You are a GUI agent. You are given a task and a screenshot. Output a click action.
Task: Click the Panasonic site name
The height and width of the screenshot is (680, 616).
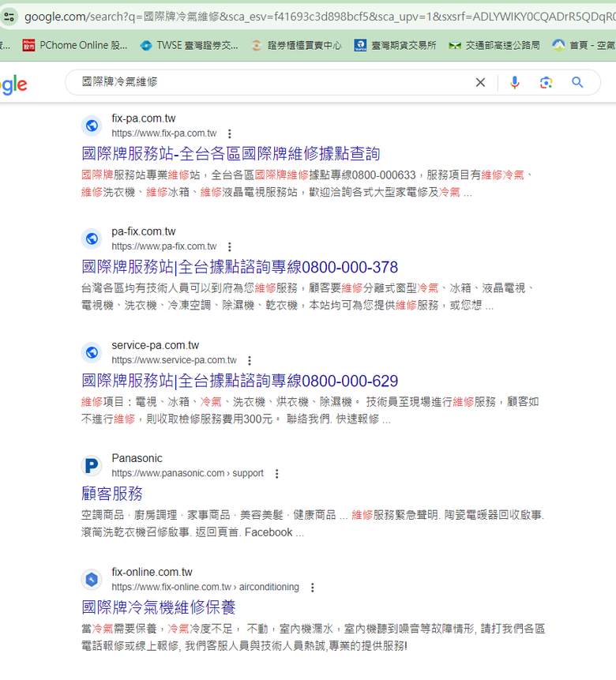click(137, 458)
